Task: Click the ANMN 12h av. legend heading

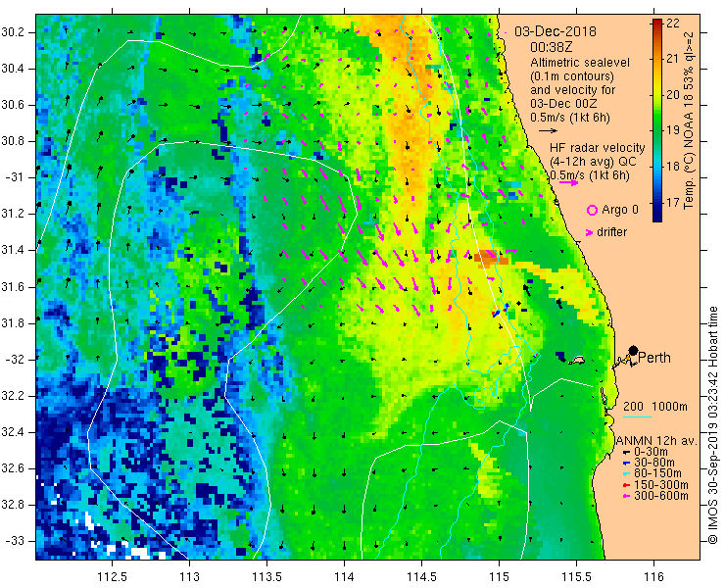Action: (656, 441)
